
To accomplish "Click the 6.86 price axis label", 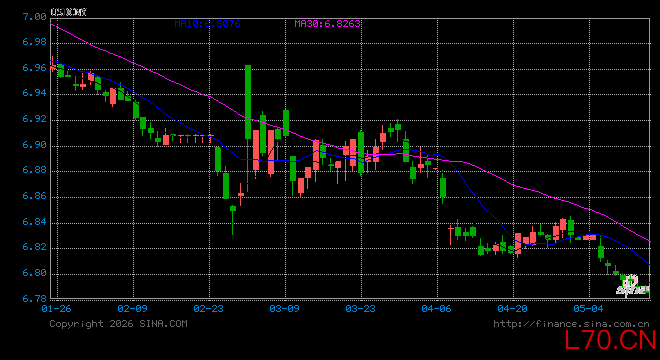I will click(35, 196).
